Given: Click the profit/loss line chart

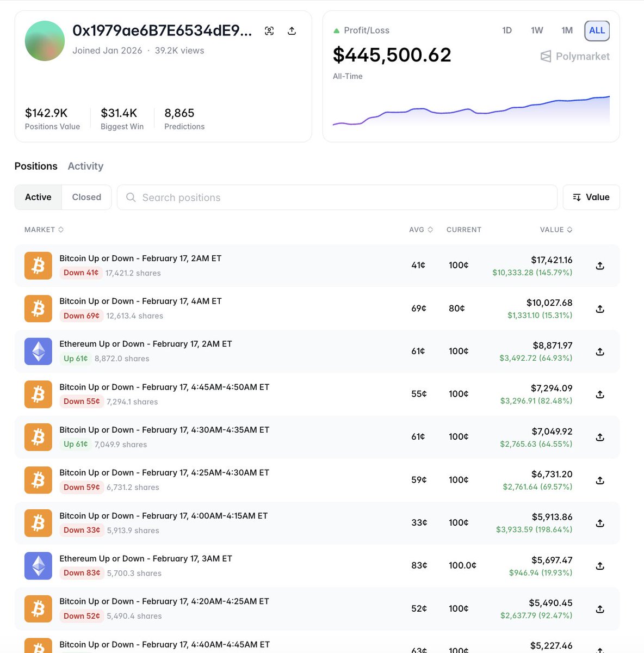Looking at the screenshot, I should click(471, 110).
